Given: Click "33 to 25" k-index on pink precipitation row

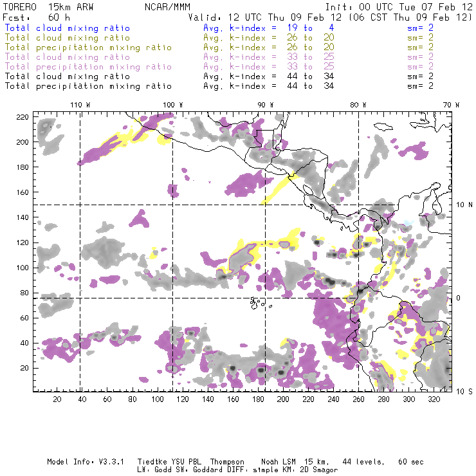Looking at the screenshot, I should coord(311,67).
